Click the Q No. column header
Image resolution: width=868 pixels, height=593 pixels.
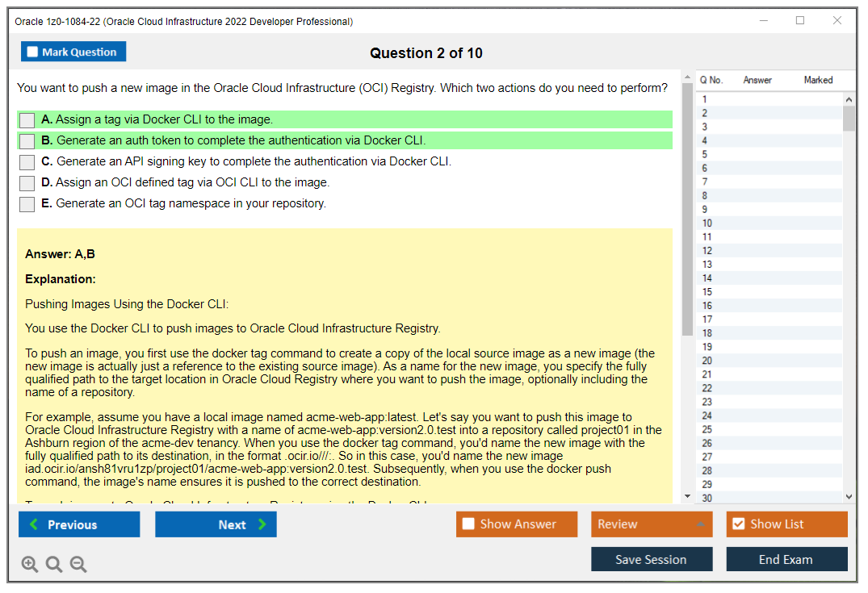point(711,79)
